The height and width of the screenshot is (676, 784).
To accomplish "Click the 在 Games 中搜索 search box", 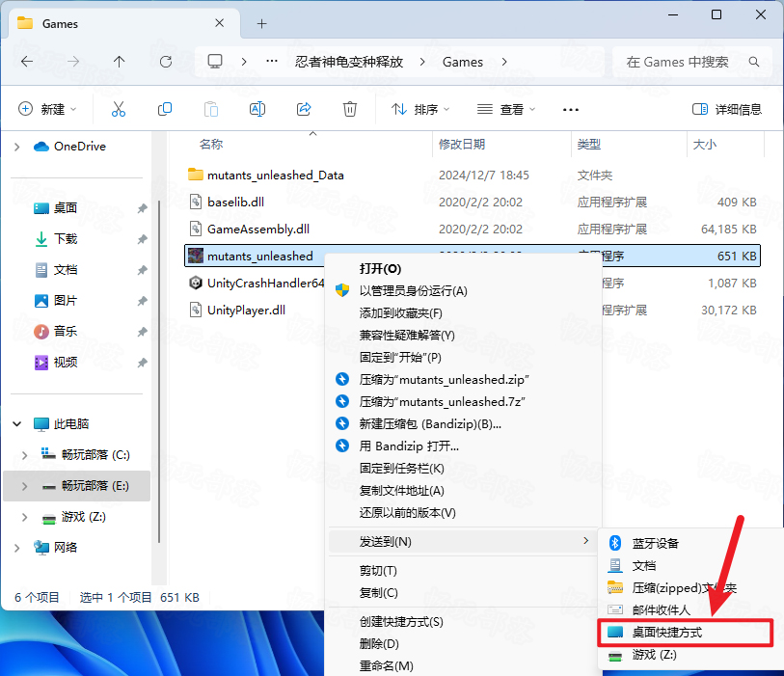I will pos(692,62).
